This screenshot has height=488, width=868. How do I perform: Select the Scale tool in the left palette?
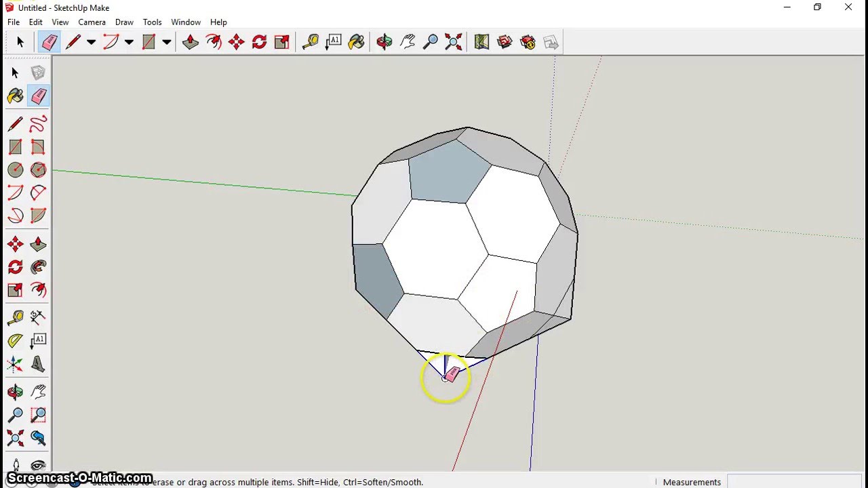pyautogui.click(x=15, y=289)
